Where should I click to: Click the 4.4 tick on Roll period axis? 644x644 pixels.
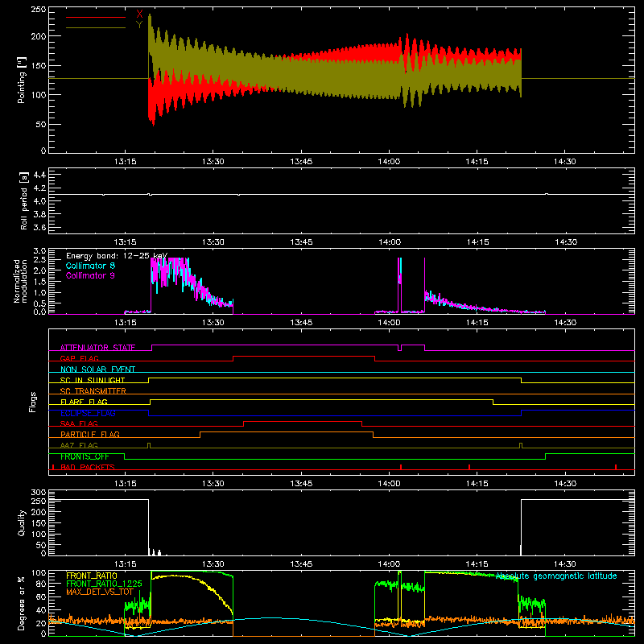pyautogui.click(x=39, y=175)
